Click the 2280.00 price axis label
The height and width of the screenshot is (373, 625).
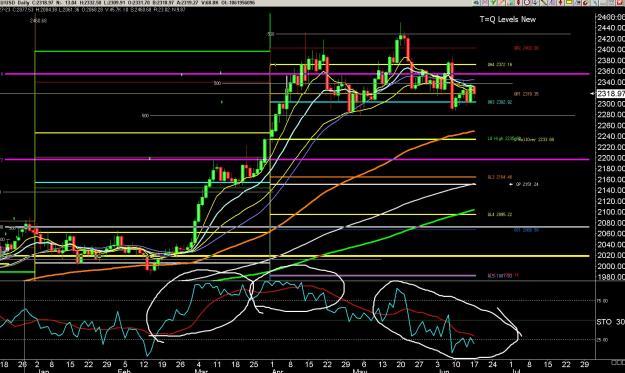[611, 115]
